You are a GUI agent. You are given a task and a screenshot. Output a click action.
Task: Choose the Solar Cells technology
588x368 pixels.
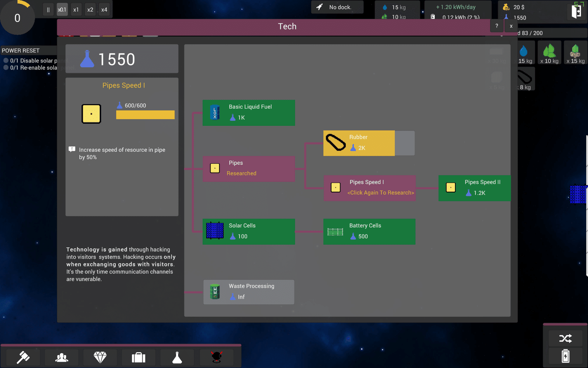pyautogui.click(x=249, y=232)
